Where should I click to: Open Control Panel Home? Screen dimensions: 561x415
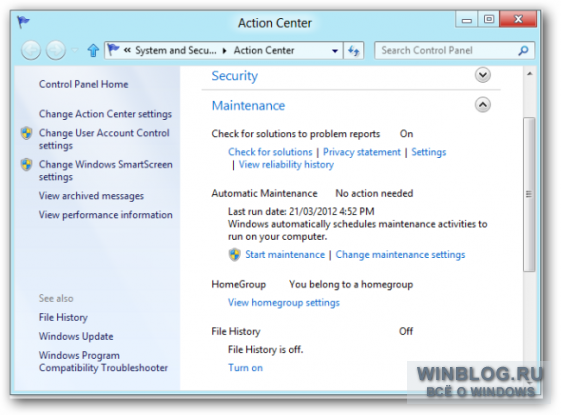coord(83,84)
